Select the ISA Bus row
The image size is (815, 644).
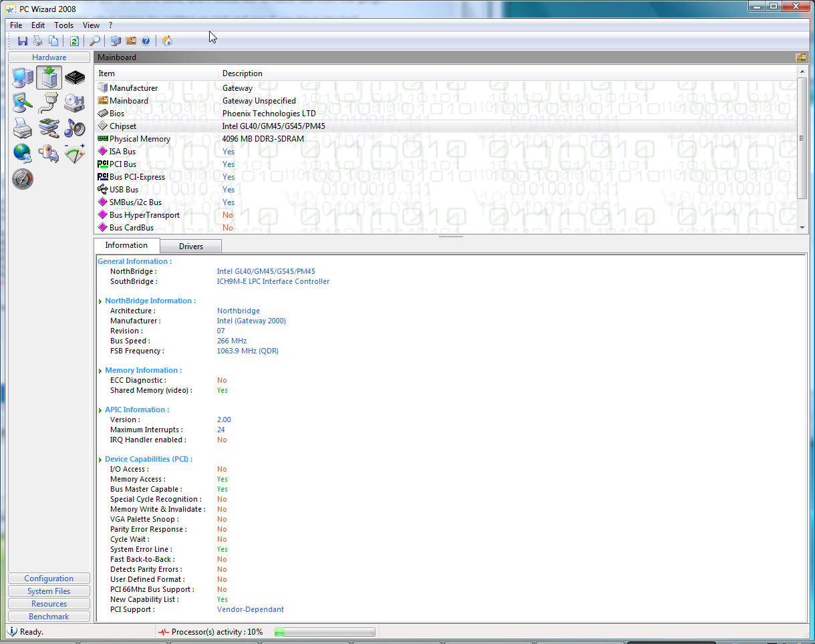tap(446, 152)
